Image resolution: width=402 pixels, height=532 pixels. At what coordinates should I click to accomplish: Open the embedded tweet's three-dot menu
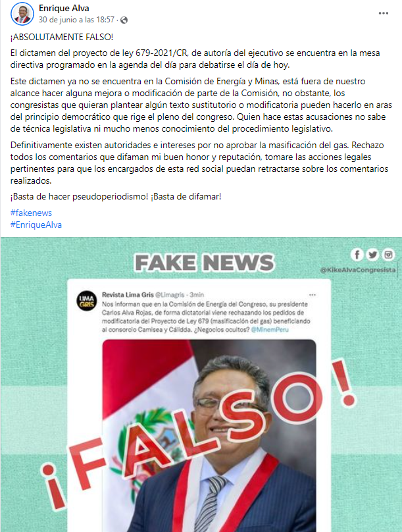pos(313,294)
